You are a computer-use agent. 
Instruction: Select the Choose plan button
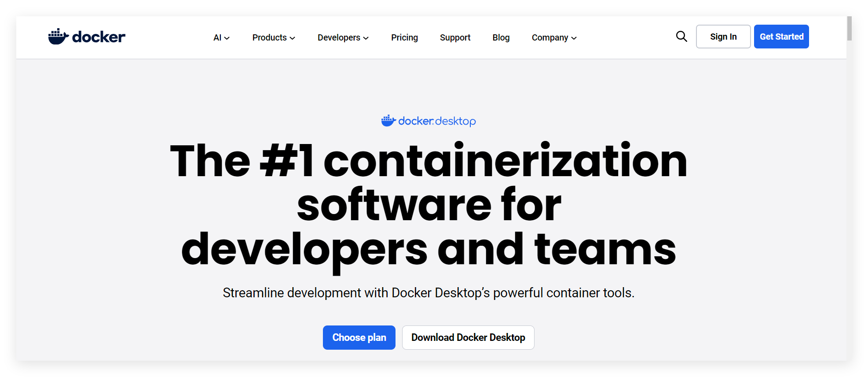click(x=359, y=337)
